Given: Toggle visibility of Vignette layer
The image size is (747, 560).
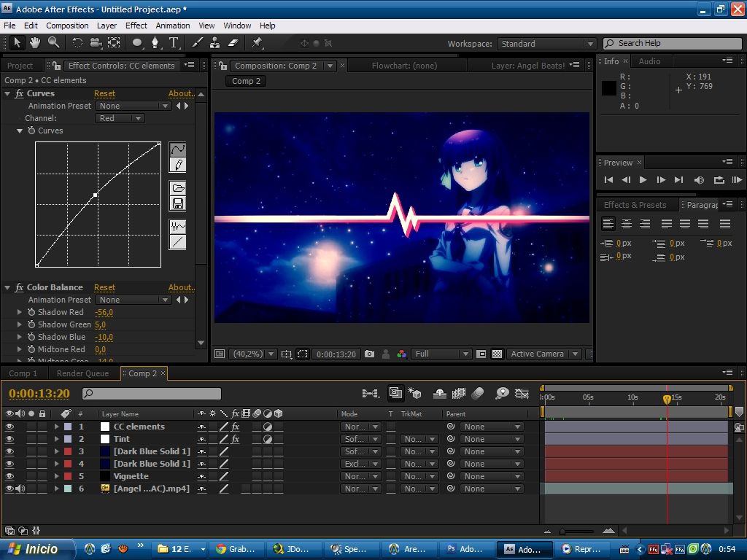Looking at the screenshot, I should click(9, 476).
